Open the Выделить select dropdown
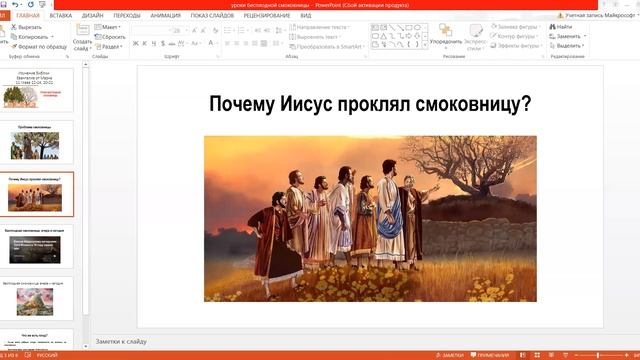The width and height of the screenshot is (640, 360). point(567,46)
